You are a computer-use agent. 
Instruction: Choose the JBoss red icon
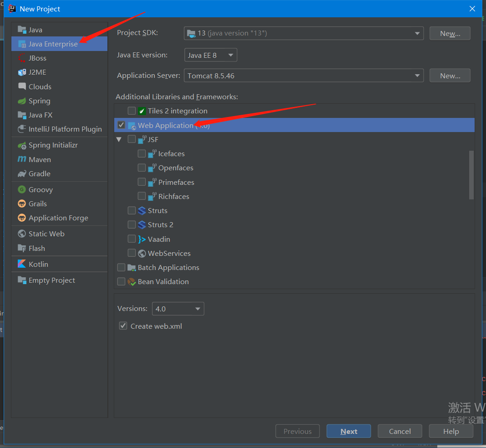[x=22, y=58]
